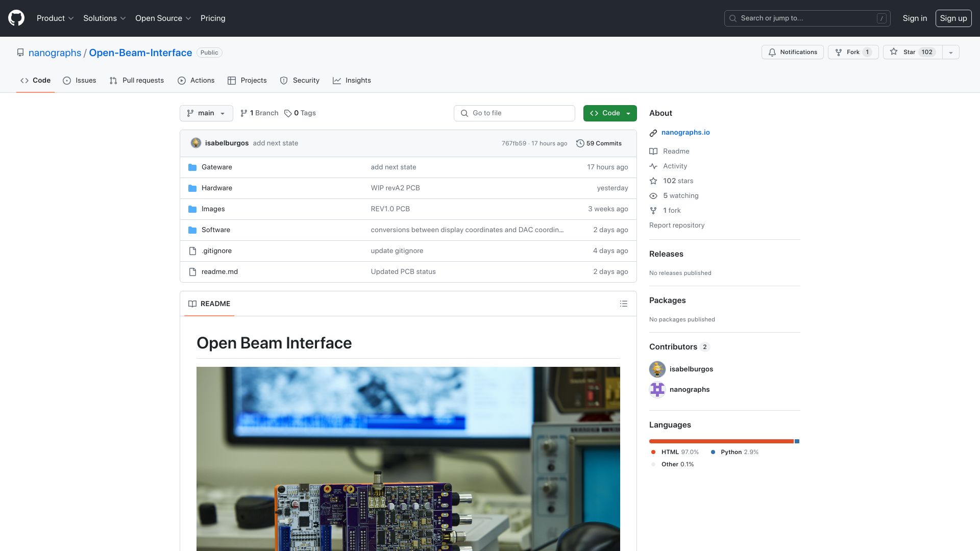Open isabelburgos contributor avatar
The image size is (980, 551).
tap(657, 369)
